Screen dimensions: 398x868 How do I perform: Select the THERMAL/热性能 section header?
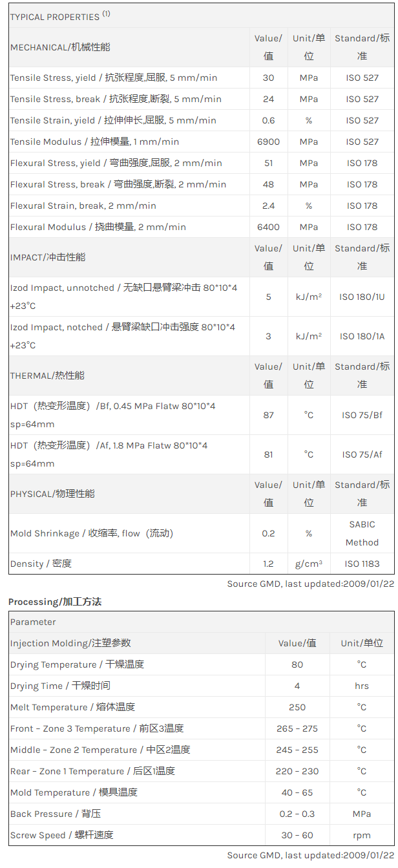click(47, 376)
